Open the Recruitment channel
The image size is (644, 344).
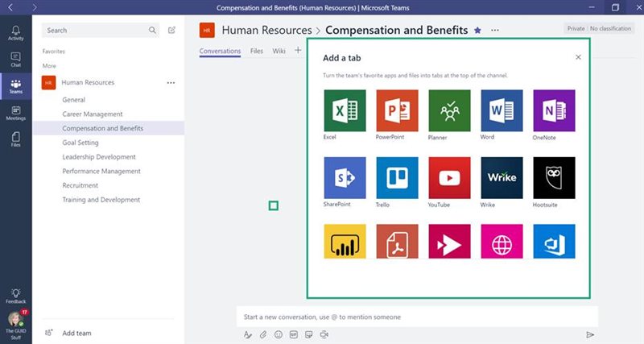click(80, 185)
